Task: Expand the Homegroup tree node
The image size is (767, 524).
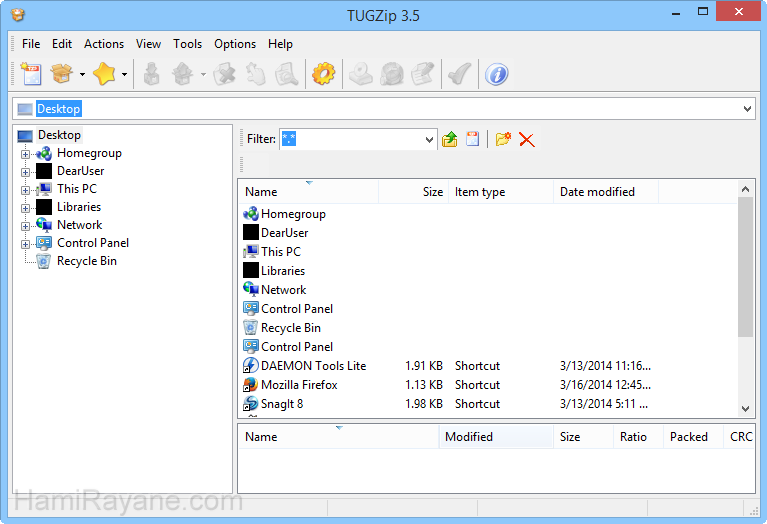Action: click(25, 154)
